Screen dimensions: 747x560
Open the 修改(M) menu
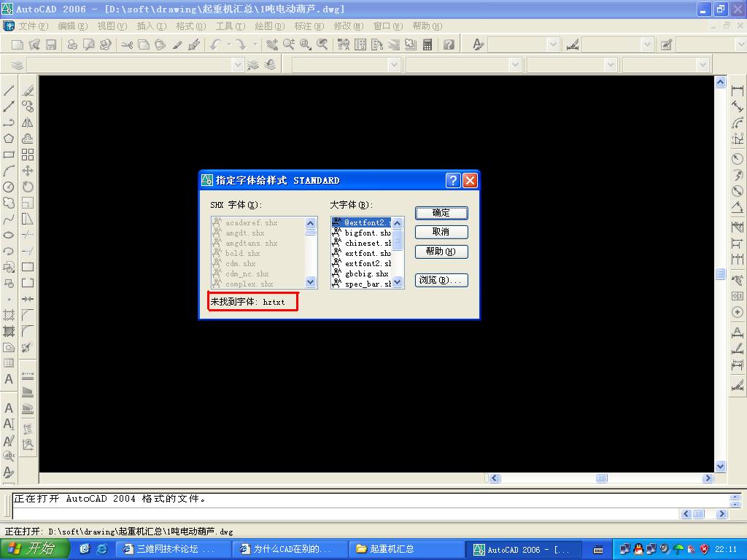point(348,26)
